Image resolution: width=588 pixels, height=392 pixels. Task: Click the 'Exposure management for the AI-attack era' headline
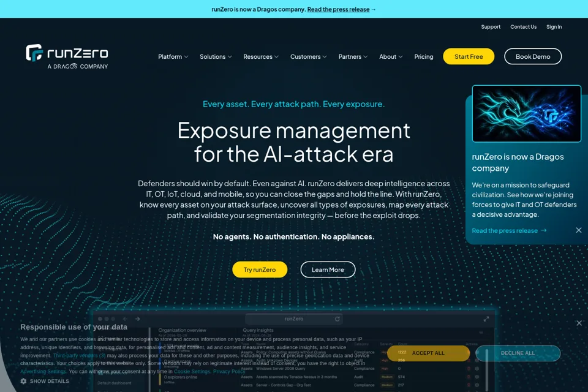tap(293, 142)
